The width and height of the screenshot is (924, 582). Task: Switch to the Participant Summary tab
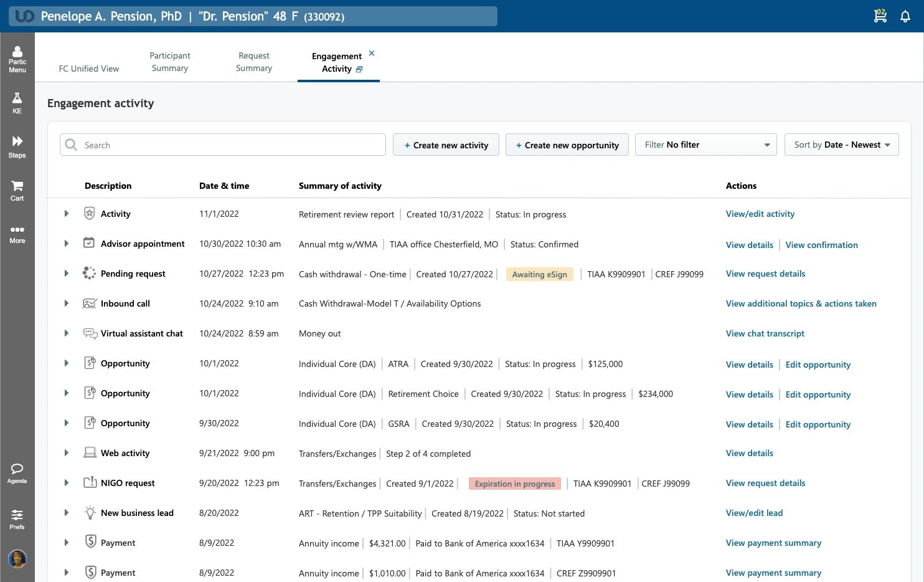point(169,62)
